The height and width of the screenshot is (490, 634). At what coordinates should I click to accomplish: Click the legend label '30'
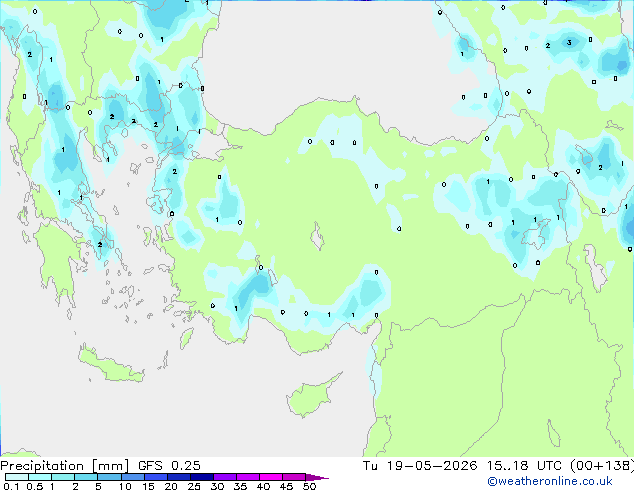pos(217,486)
